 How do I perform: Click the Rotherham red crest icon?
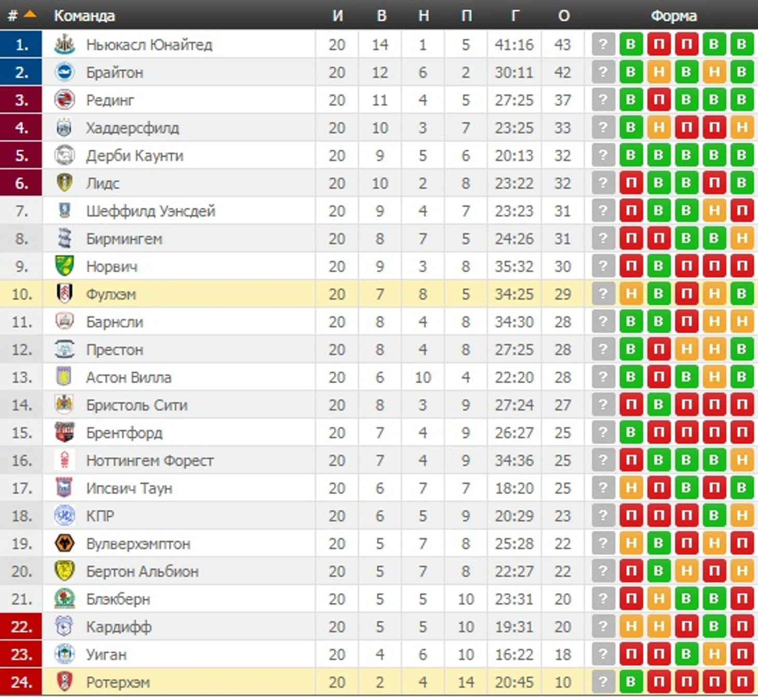[x=64, y=682]
